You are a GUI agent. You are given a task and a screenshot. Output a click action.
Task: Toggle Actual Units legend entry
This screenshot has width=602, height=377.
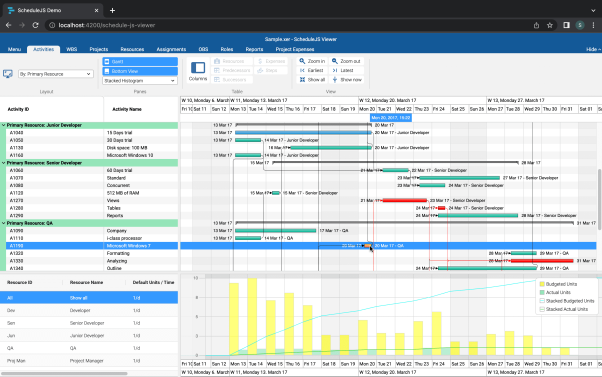[555, 293]
